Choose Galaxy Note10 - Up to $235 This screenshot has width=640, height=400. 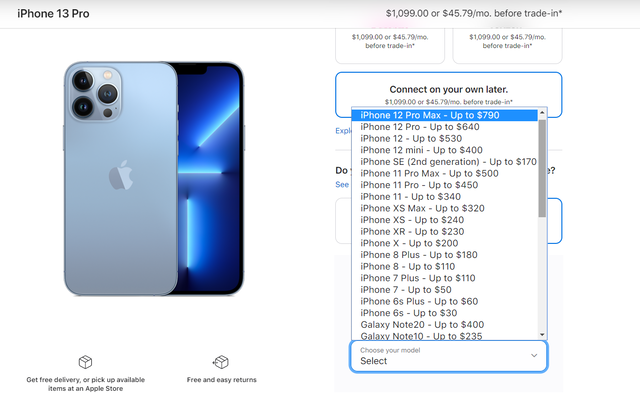click(444, 336)
